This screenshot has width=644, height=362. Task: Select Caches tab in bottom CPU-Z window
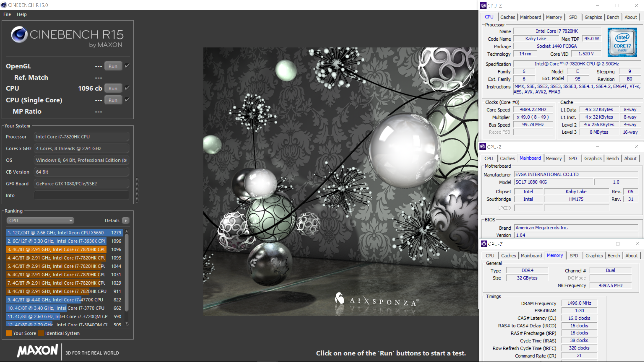[508, 256]
